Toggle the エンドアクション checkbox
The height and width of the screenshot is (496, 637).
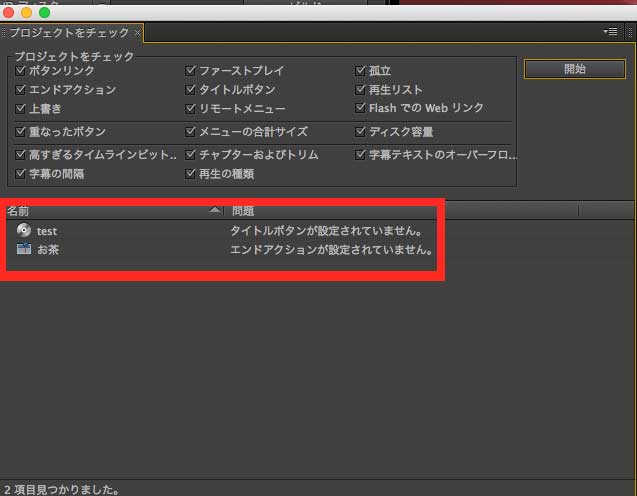(21, 90)
